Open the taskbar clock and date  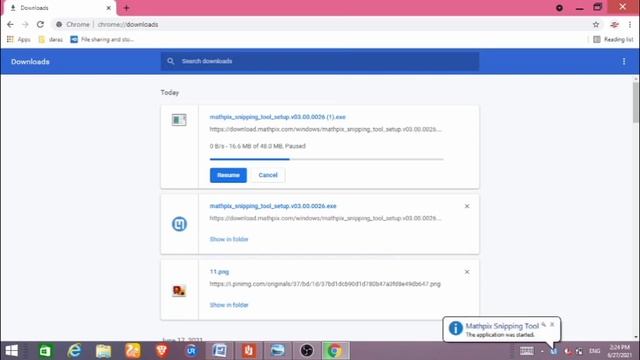[620, 351]
